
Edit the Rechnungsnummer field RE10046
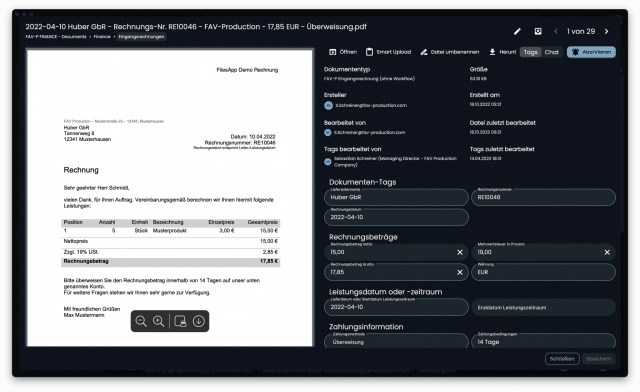point(543,197)
